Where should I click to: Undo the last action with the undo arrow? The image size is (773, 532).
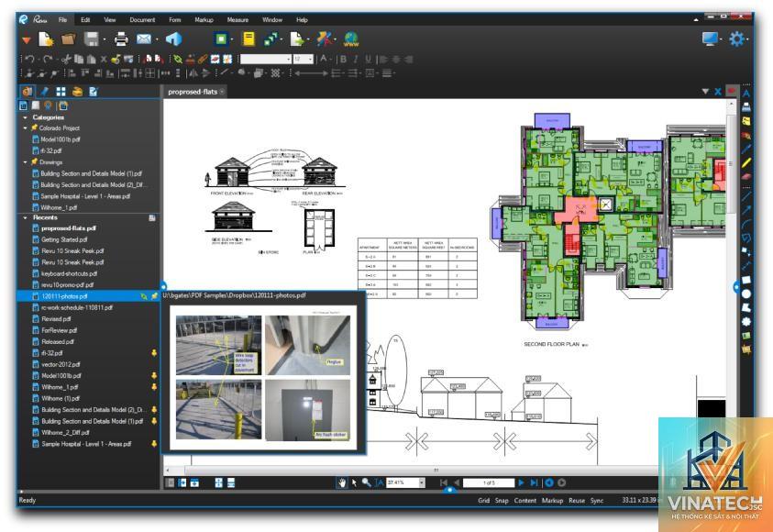click(x=30, y=60)
